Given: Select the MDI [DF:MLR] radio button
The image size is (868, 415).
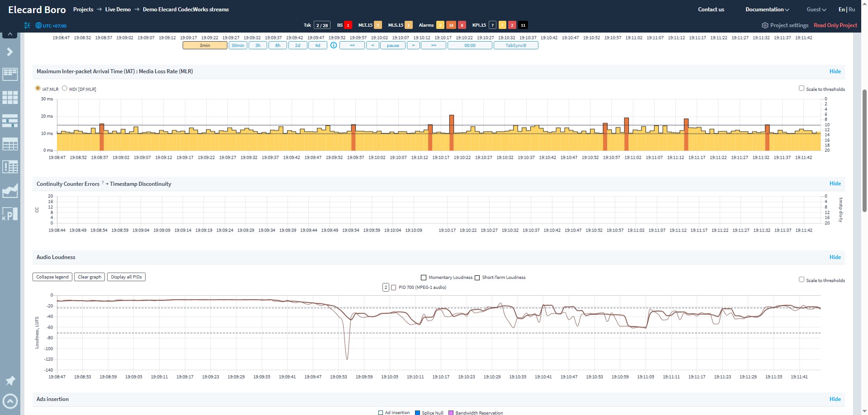Looking at the screenshot, I should (65, 89).
